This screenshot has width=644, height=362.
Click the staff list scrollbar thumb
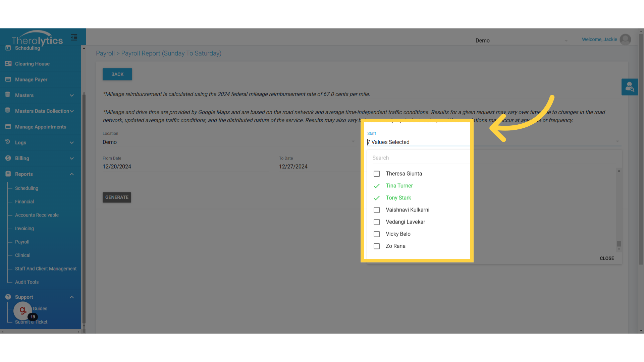619,244
